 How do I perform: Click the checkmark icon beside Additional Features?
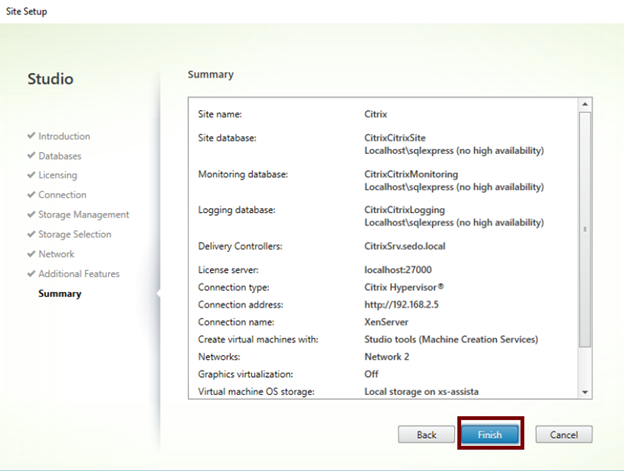(31, 273)
